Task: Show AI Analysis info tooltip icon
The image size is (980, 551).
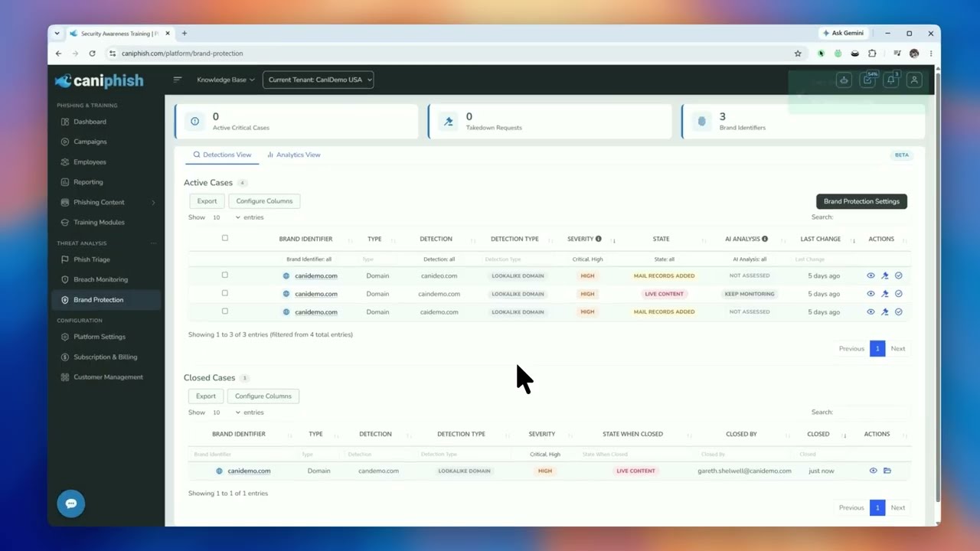Action: pos(765,239)
